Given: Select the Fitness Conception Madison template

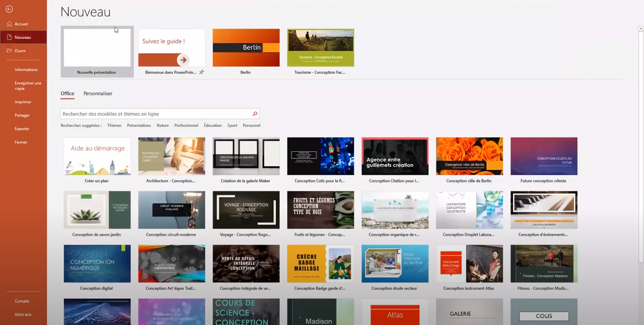Looking at the screenshot, I should (544, 268).
